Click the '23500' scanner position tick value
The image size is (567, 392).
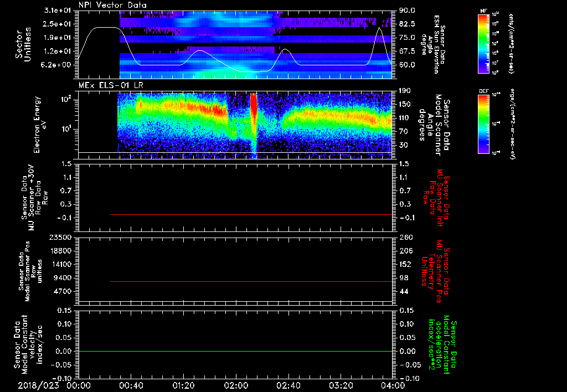[61, 237]
